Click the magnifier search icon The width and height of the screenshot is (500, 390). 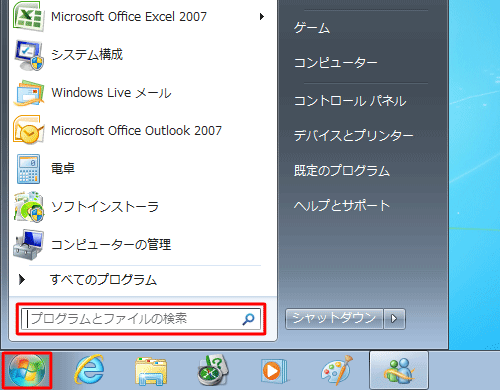click(x=248, y=319)
